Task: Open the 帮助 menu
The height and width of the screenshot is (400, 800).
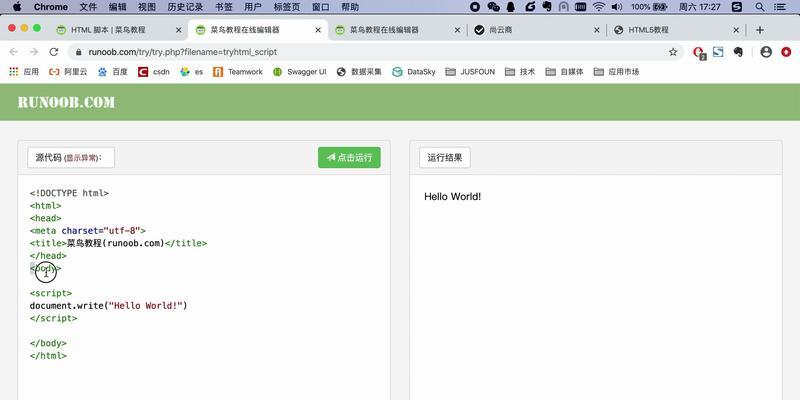Action: click(x=350, y=7)
